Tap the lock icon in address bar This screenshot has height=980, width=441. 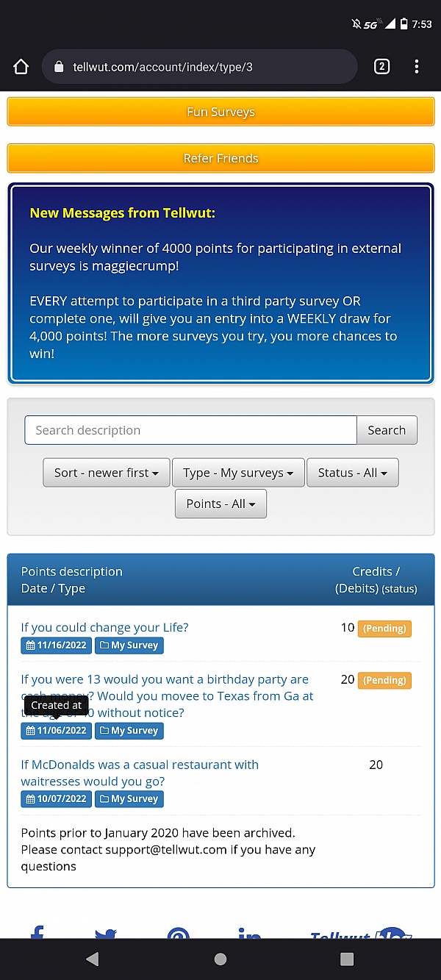[60, 67]
